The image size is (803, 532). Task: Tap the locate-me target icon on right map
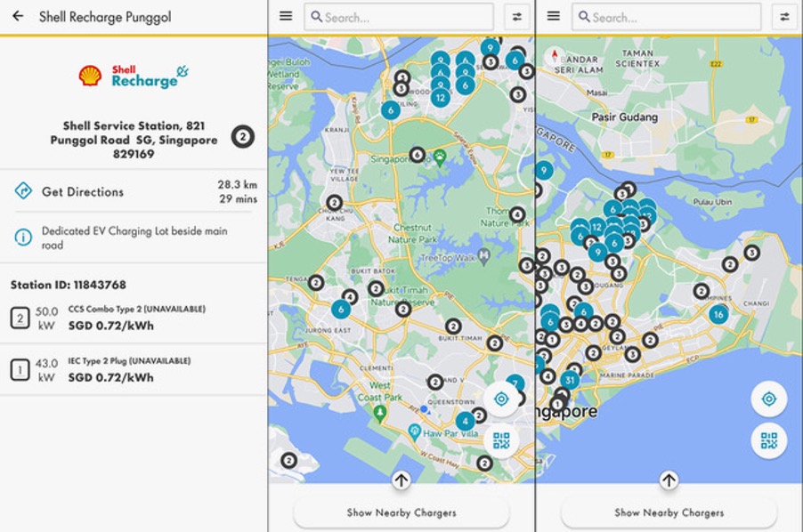click(x=768, y=399)
